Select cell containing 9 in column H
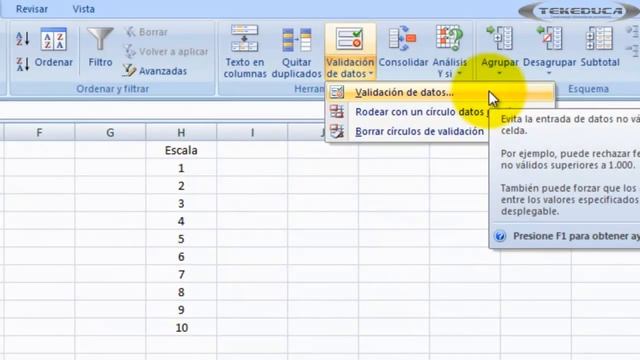 (181, 310)
